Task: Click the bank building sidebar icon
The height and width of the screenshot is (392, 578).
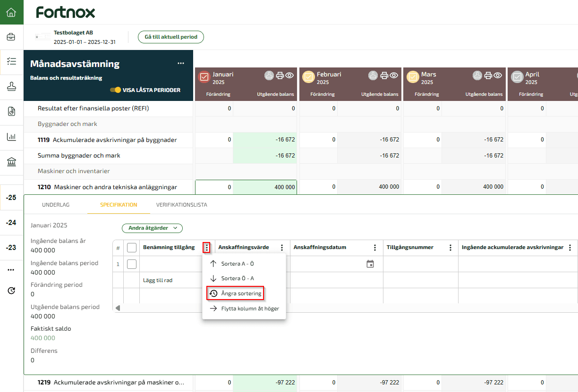Action: click(11, 162)
